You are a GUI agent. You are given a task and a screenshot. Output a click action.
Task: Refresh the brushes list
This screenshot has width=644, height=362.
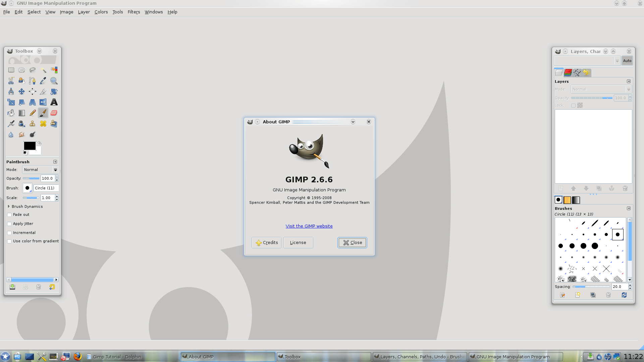[x=624, y=295]
